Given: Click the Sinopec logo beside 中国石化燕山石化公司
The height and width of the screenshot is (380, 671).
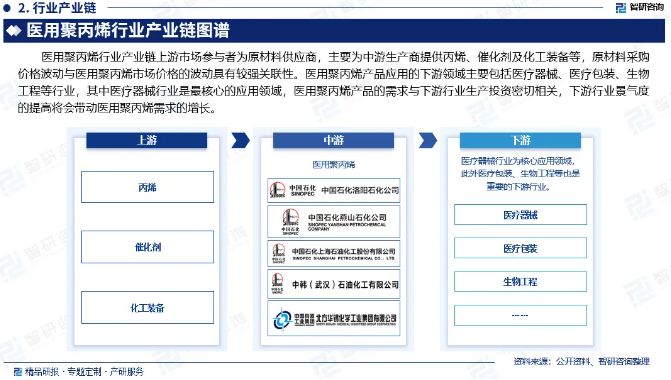Looking at the screenshot, I should click(x=291, y=221).
